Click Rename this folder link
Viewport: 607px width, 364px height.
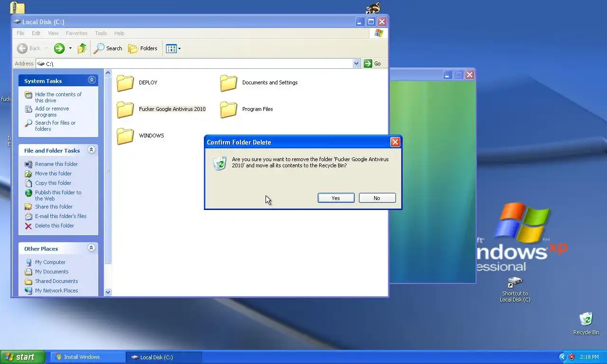56,164
